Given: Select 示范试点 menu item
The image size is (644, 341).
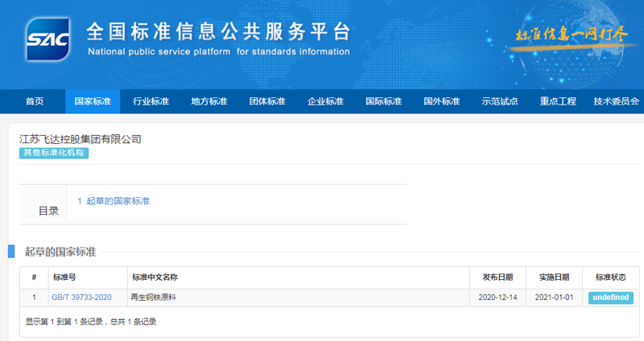Looking at the screenshot, I should [x=500, y=101].
